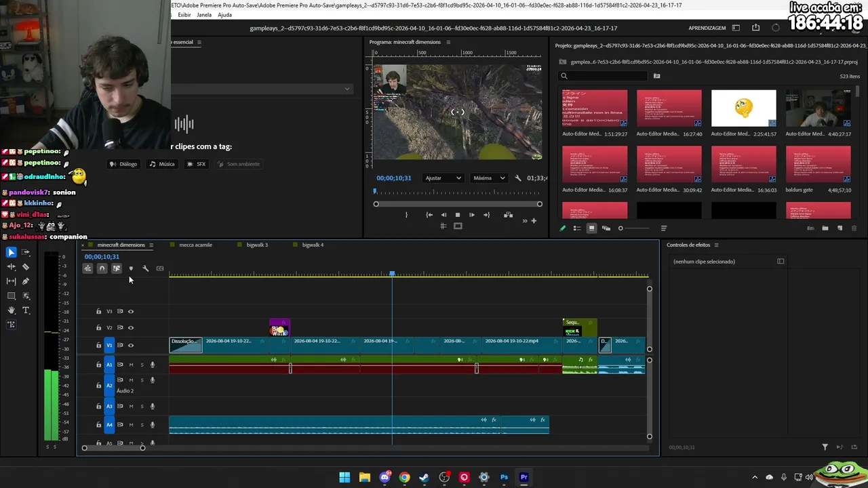Select the Razor tool
868x488 pixels.
click(x=26, y=267)
